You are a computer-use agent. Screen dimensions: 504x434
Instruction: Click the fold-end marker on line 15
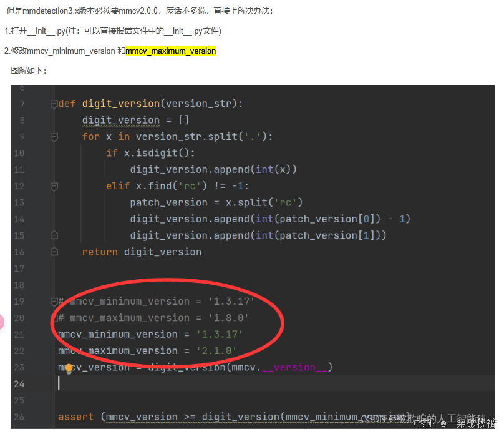[x=54, y=235]
